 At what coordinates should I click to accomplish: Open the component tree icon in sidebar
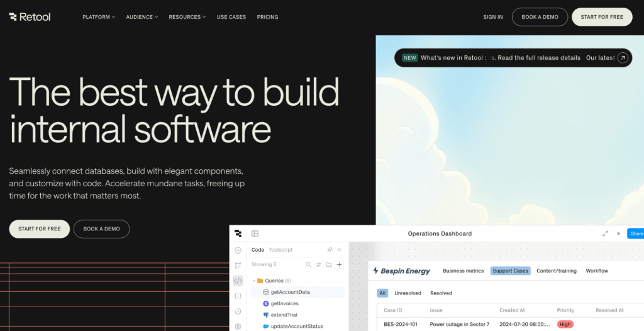pyautogui.click(x=238, y=266)
